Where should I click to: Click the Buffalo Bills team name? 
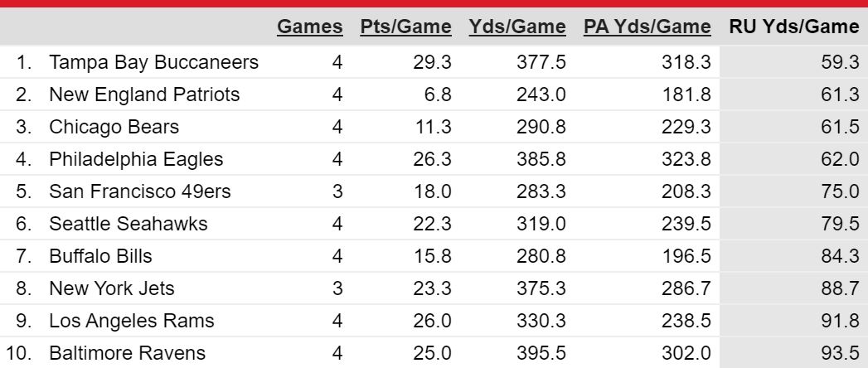tap(100, 256)
